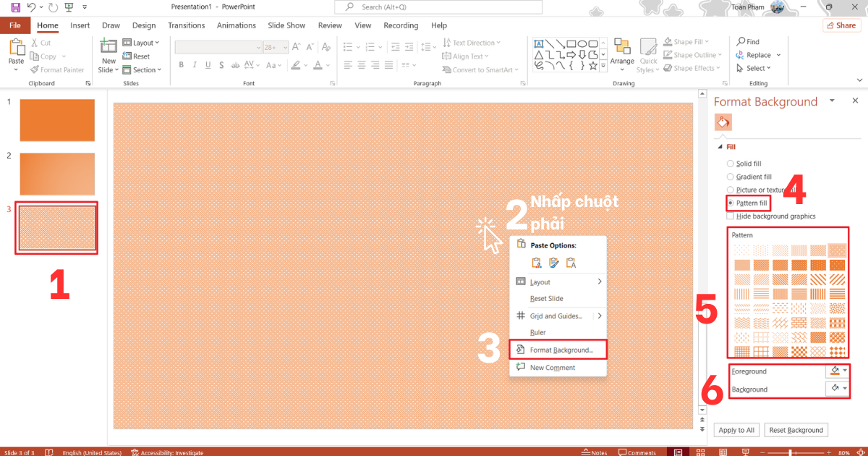
Task: Open the font name box
Action: (x=219, y=46)
